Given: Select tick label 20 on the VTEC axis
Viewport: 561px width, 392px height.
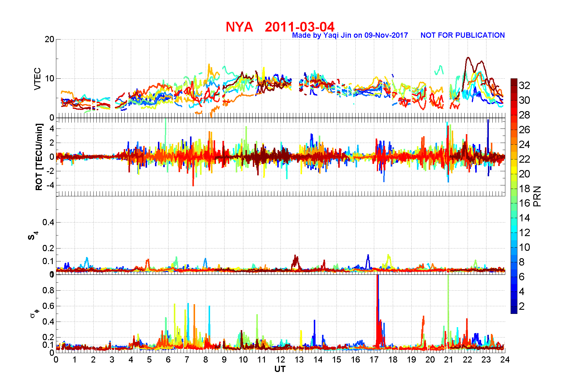Looking at the screenshot, I should tap(49, 39).
